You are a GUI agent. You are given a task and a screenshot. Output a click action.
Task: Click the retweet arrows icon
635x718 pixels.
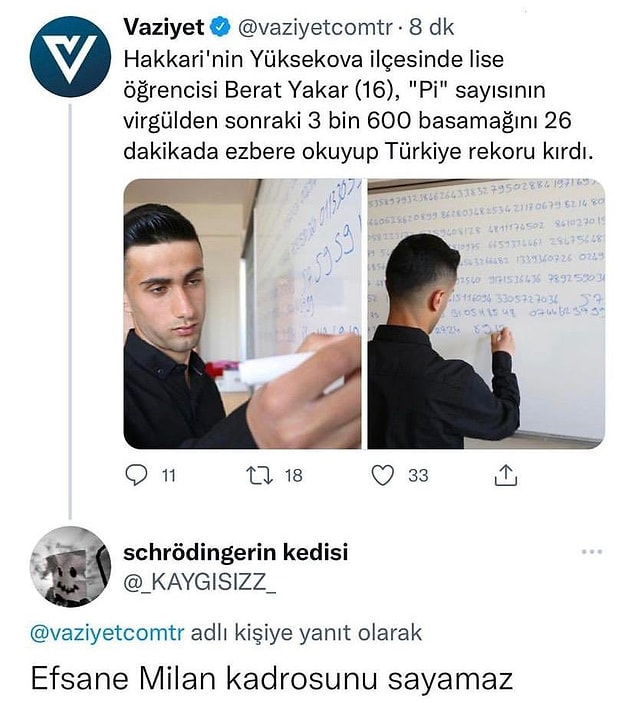point(260,475)
